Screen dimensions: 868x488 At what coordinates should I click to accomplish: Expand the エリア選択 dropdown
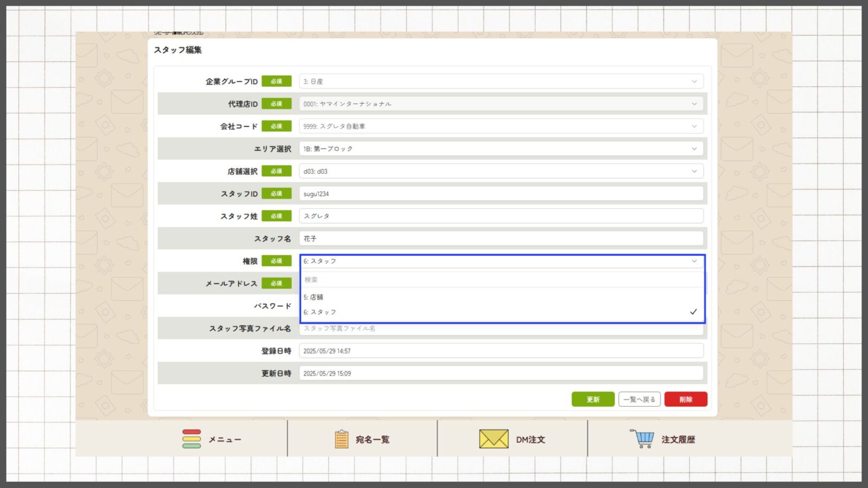coord(694,149)
